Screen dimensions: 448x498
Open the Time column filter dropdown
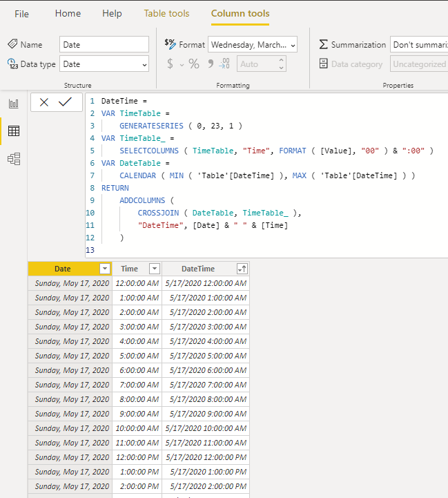coord(155,269)
